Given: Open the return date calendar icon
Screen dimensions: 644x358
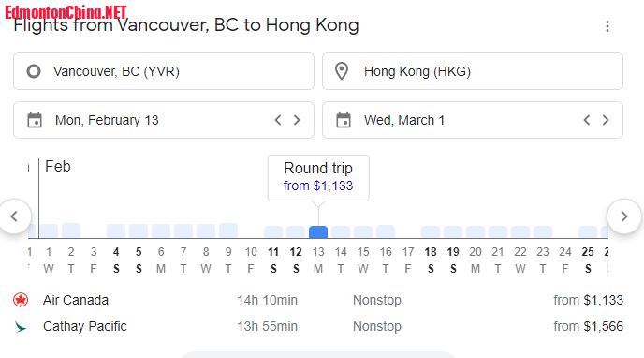Looking at the screenshot, I should click(x=344, y=120).
